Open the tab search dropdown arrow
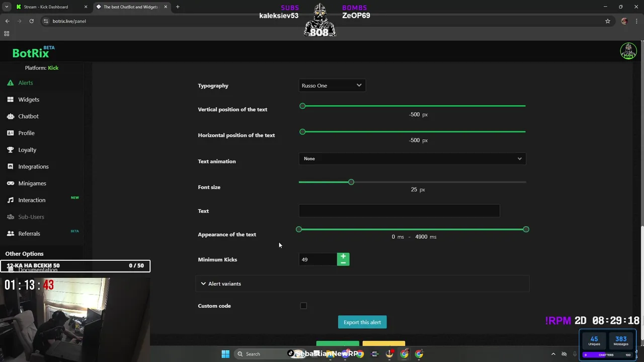The height and width of the screenshot is (362, 644). tap(7, 7)
